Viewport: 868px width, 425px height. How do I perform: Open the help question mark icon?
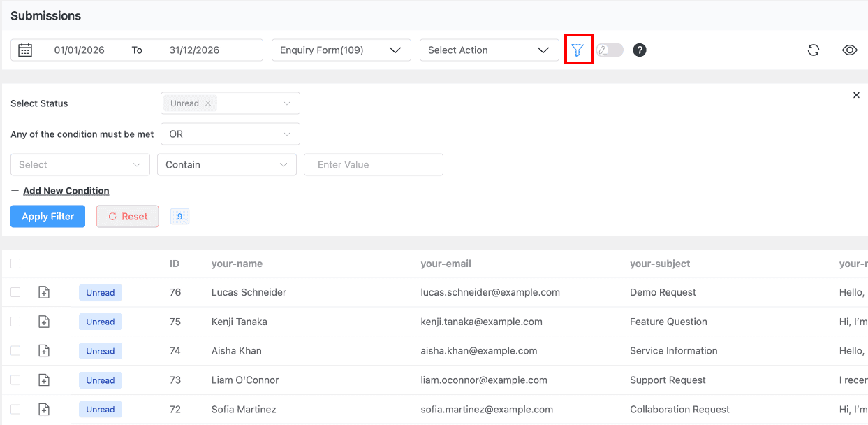pos(640,50)
